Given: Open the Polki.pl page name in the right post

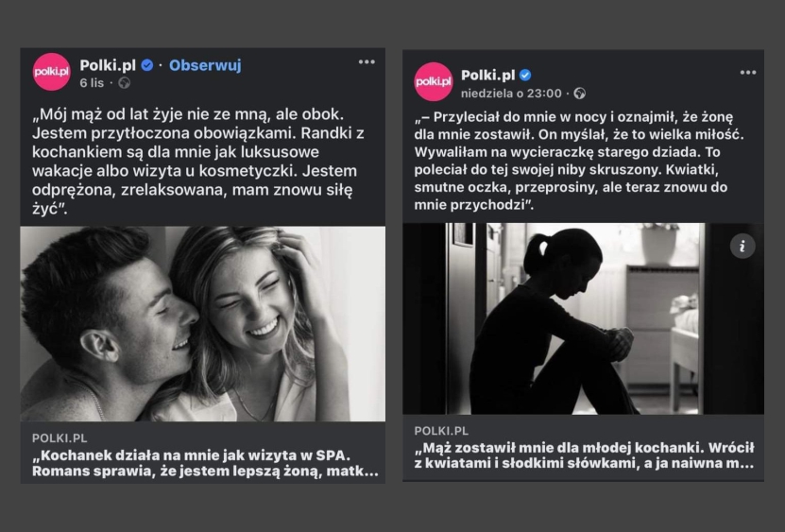Looking at the screenshot, I should click(488, 76).
